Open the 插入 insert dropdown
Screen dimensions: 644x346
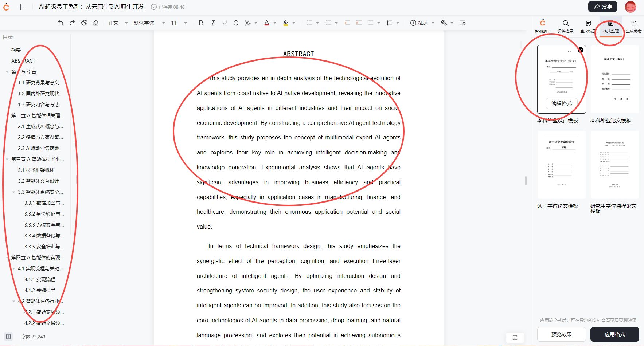point(422,23)
